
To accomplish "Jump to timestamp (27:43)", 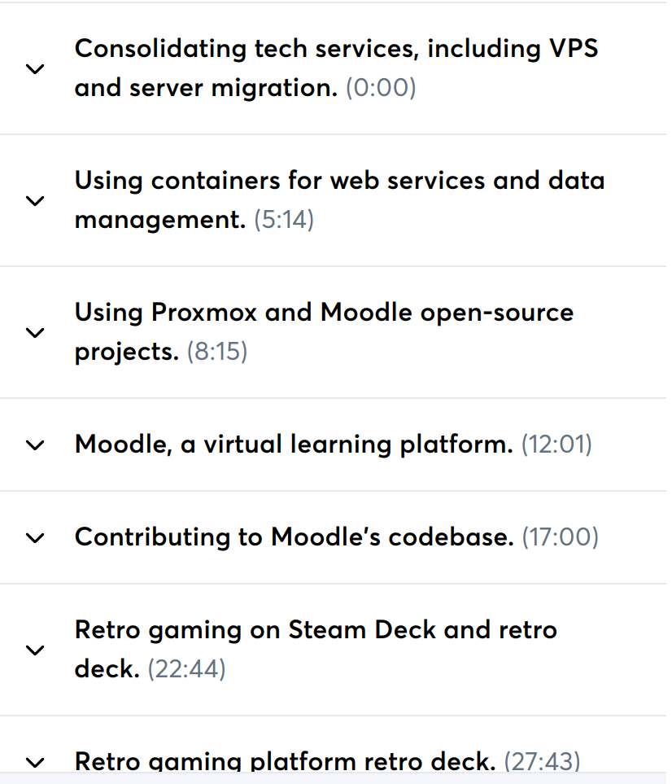I will (542, 762).
